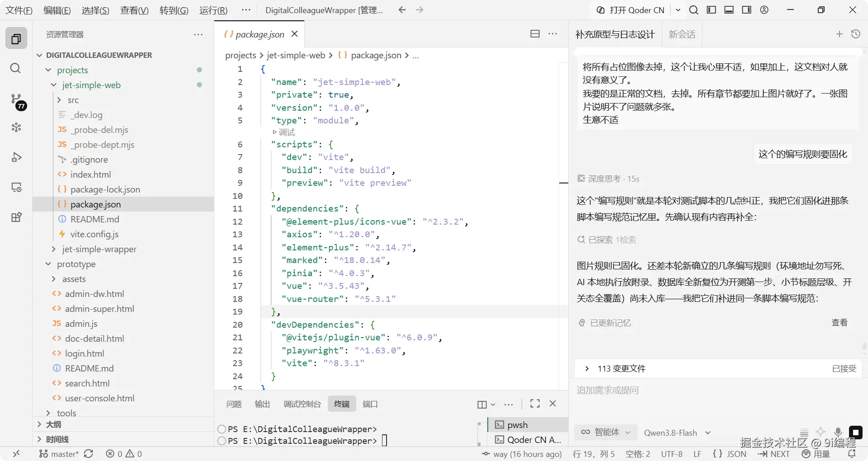Open the account icon in title bar
Viewport: 868px width, 461px height.
(764, 10)
